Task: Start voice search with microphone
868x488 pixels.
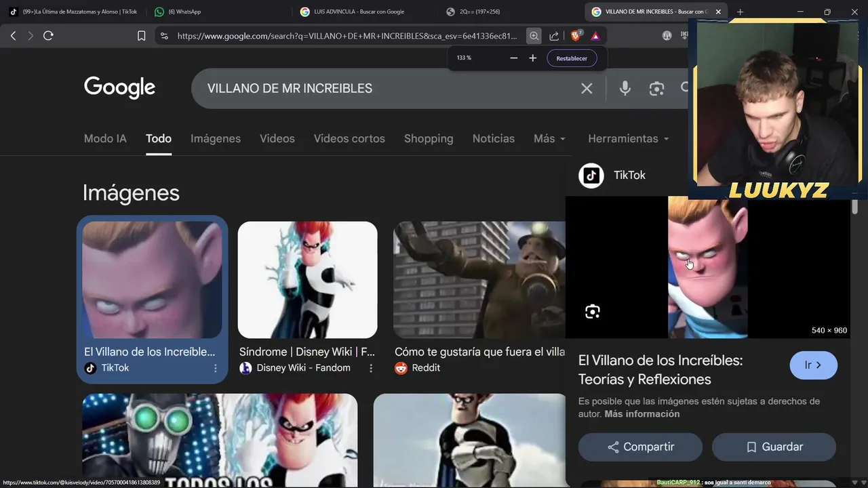Action: (x=625, y=88)
